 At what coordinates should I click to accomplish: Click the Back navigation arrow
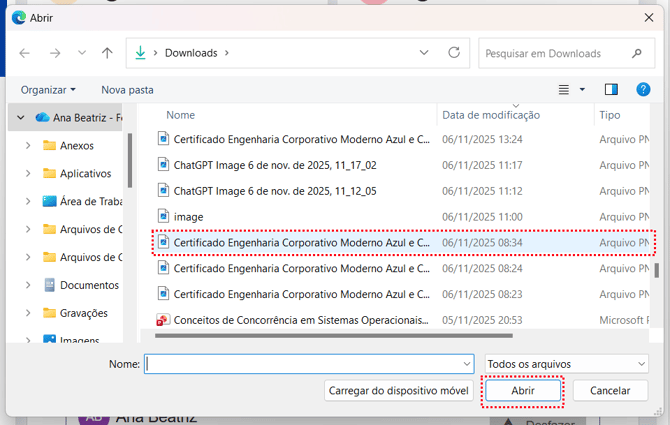[25, 53]
